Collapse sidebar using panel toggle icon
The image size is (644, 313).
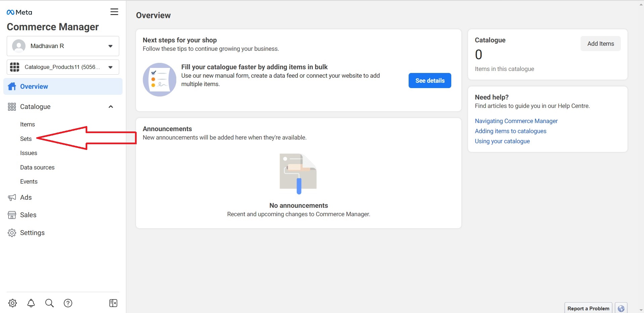click(x=113, y=303)
